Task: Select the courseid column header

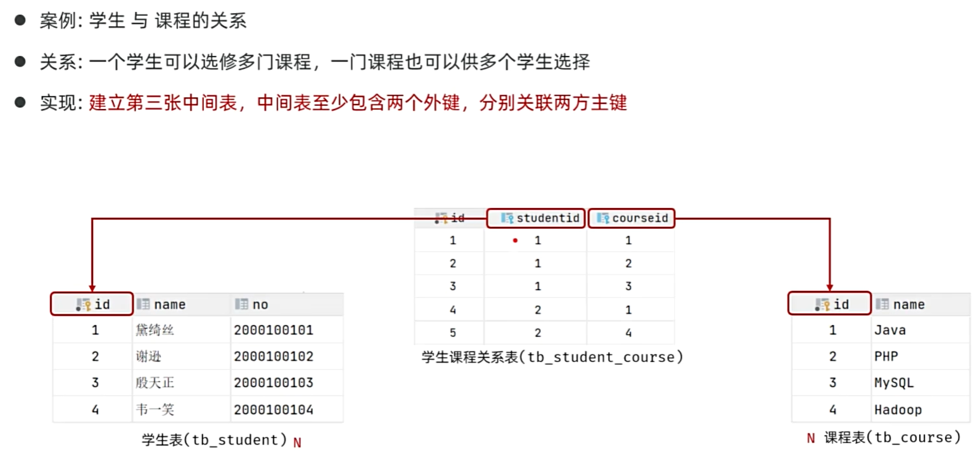Action: [632, 218]
